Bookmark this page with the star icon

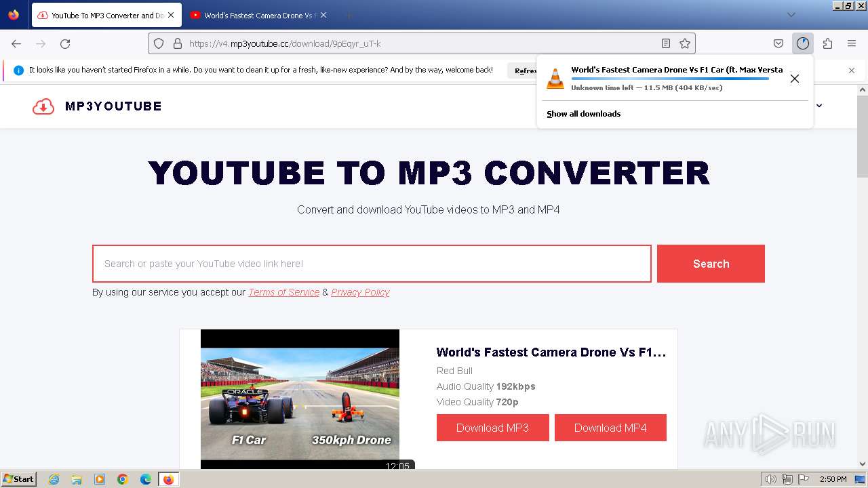coord(685,43)
